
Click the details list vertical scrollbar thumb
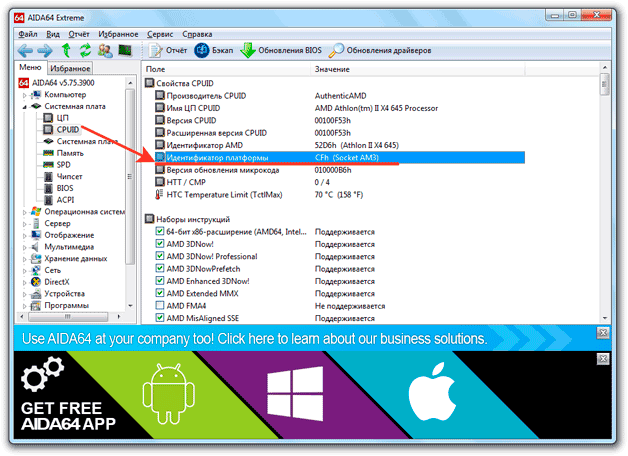(605, 84)
